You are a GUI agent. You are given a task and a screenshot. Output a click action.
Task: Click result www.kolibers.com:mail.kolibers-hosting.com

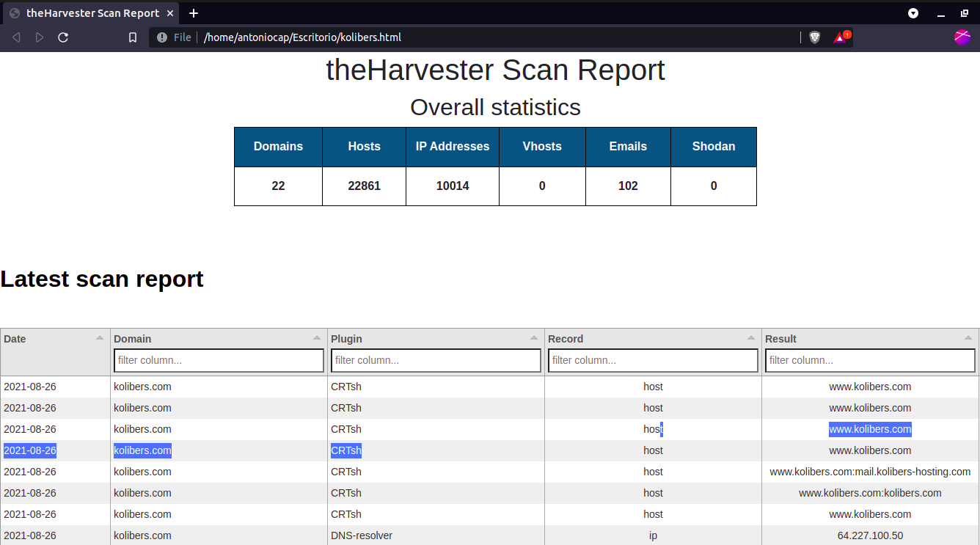pos(870,472)
